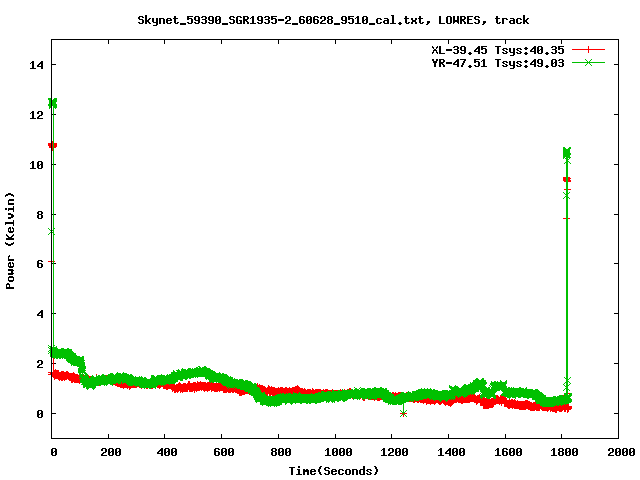Image resolution: width=640 pixels, height=480 pixels.
Task: Click x-axis tick label 400
Action: pos(167,452)
